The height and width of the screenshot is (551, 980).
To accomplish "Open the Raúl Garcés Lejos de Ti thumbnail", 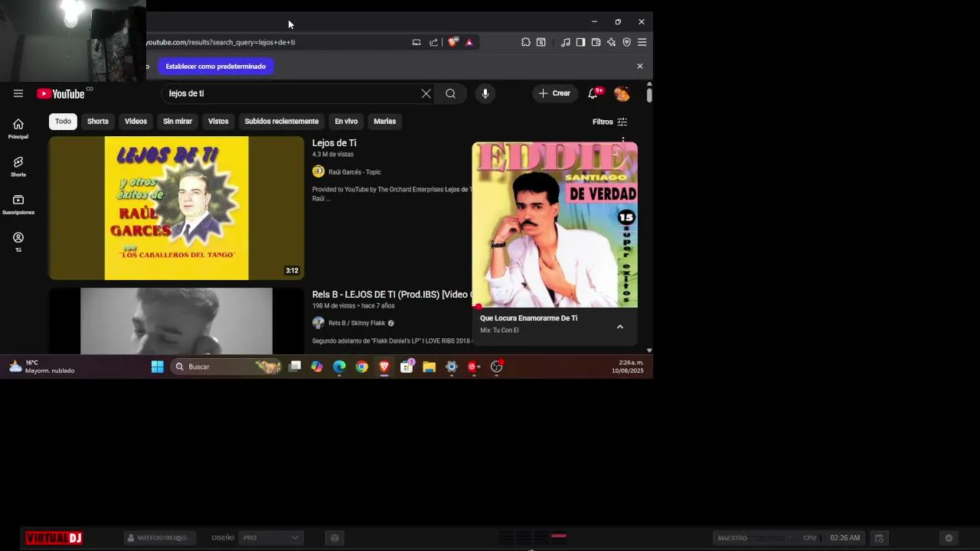I will click(176, 208).
